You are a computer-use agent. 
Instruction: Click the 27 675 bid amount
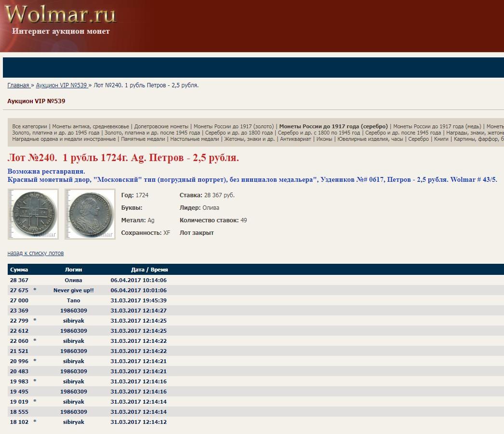pyautogui.click(x=19, y=290)
